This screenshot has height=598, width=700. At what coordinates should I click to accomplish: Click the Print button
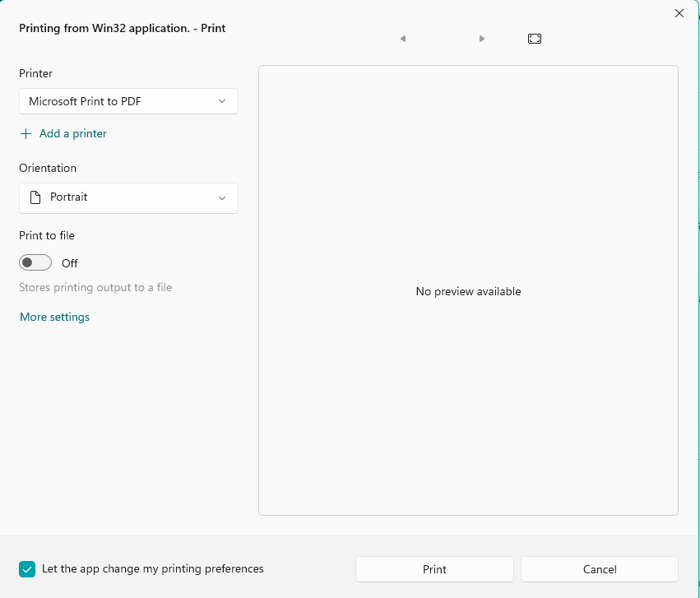coord(434,569)
